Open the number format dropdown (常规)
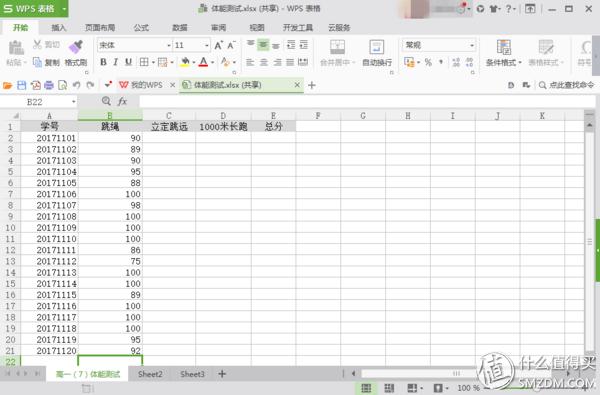 click(x=472, y=45)
